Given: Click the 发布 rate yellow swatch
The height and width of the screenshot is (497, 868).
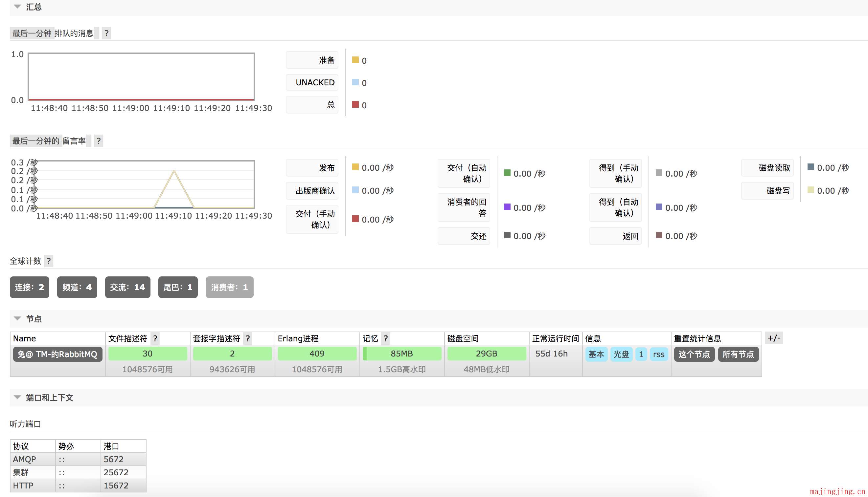Looking at the screenshot, I should (x=355, y=167).
